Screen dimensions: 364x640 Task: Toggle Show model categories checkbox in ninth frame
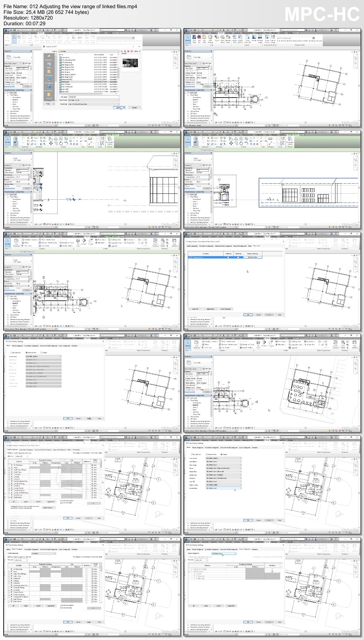(x=9, y=453)
